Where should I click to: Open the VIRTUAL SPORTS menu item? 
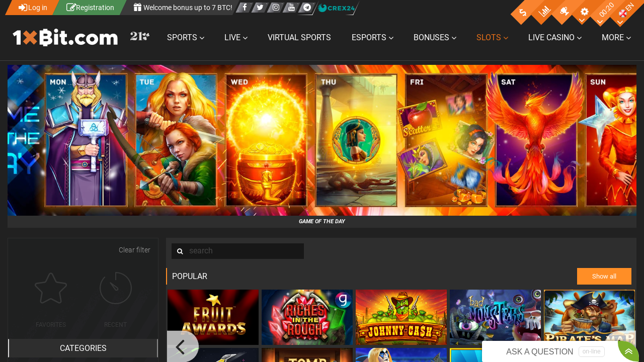click(x=299, y=38)
